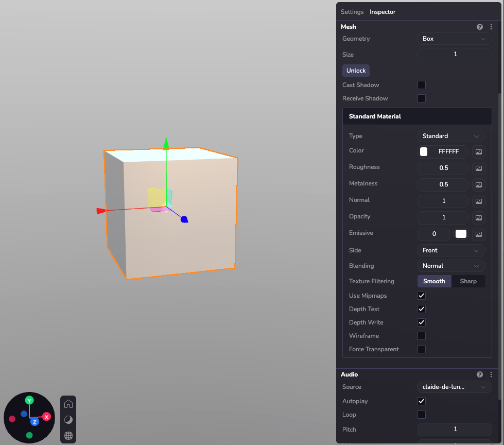Open the texture picker next to Color
Screen dimensions: 504x445
pyautogui.click(x=478, y=152)
